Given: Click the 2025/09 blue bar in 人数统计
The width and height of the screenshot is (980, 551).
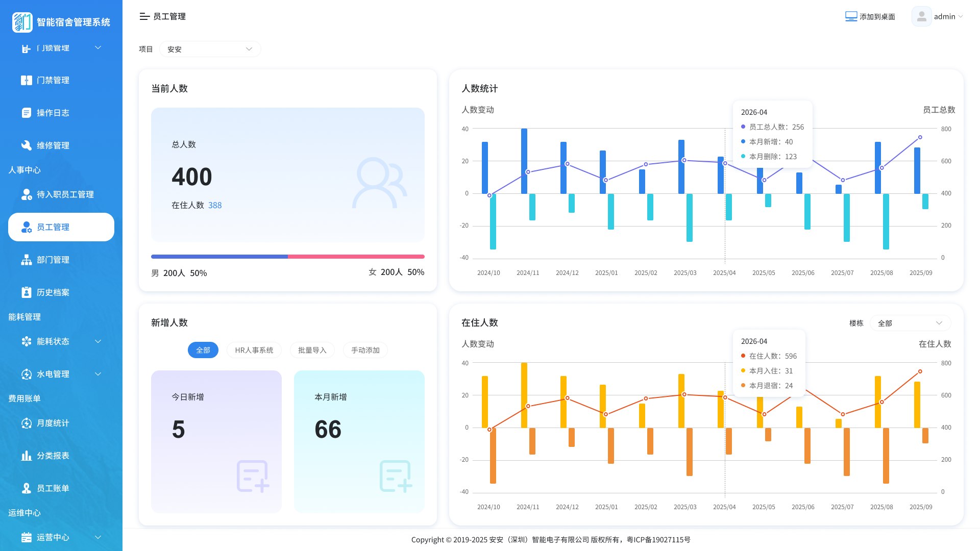Looking at the screenshot, I should pos(917,170).
